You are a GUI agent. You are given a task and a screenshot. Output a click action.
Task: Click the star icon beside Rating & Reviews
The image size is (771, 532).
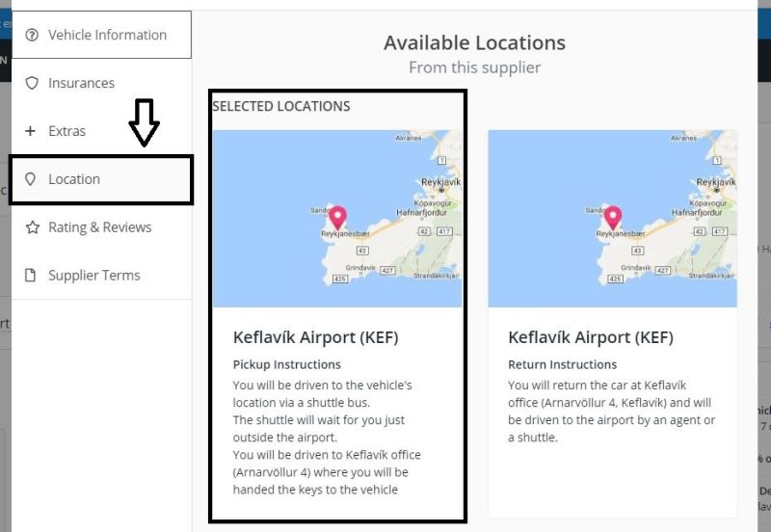click(33, 227)
